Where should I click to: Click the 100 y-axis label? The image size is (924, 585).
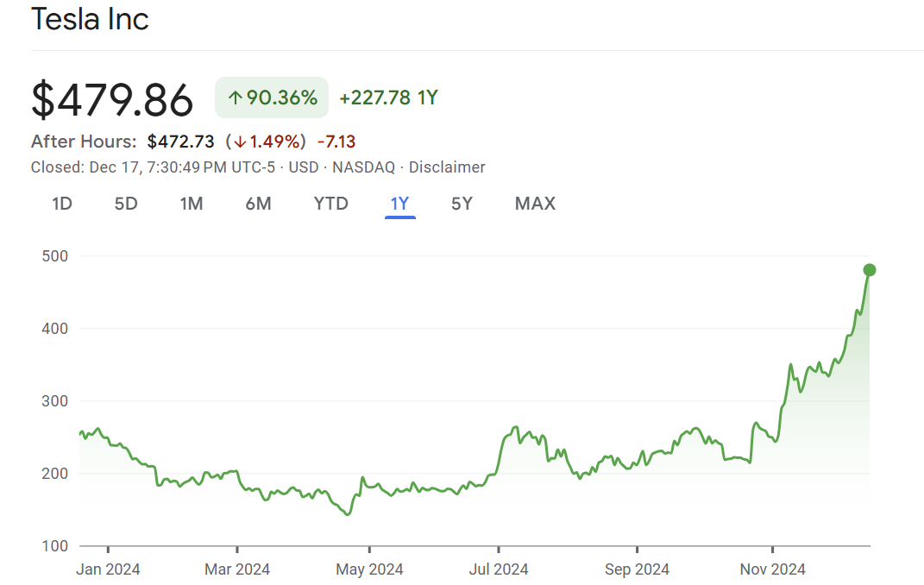coord(55,546)
